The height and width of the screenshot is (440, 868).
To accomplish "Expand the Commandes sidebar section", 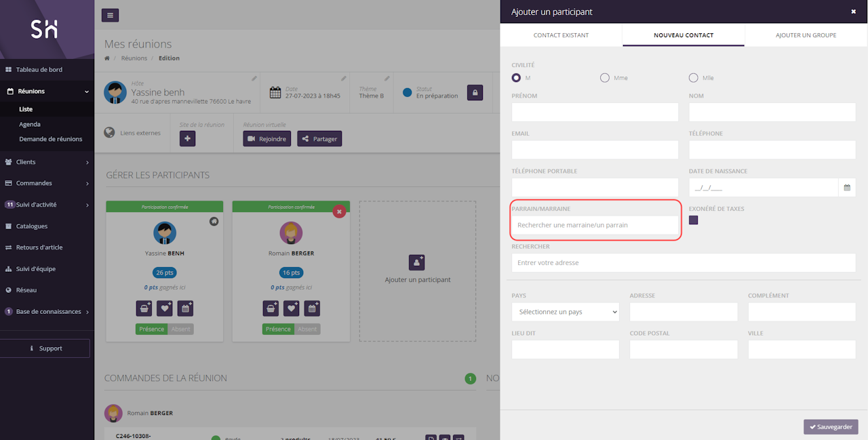I will (47, 183).
